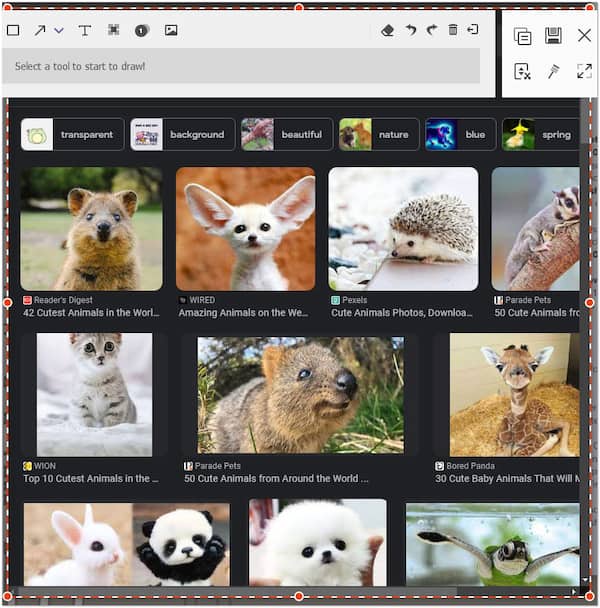Select the numbered step marker tool
The width and height of the screenshot is (600, 608).
tap(141, 30)
